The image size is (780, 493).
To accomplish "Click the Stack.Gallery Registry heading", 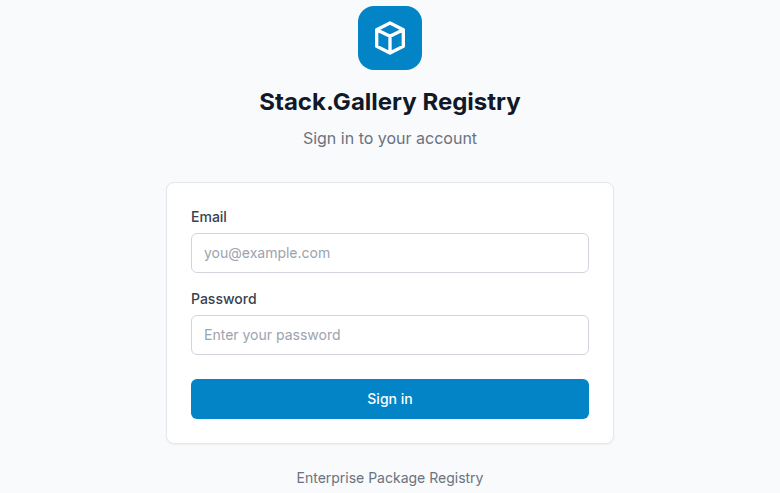I will (390, 102).
